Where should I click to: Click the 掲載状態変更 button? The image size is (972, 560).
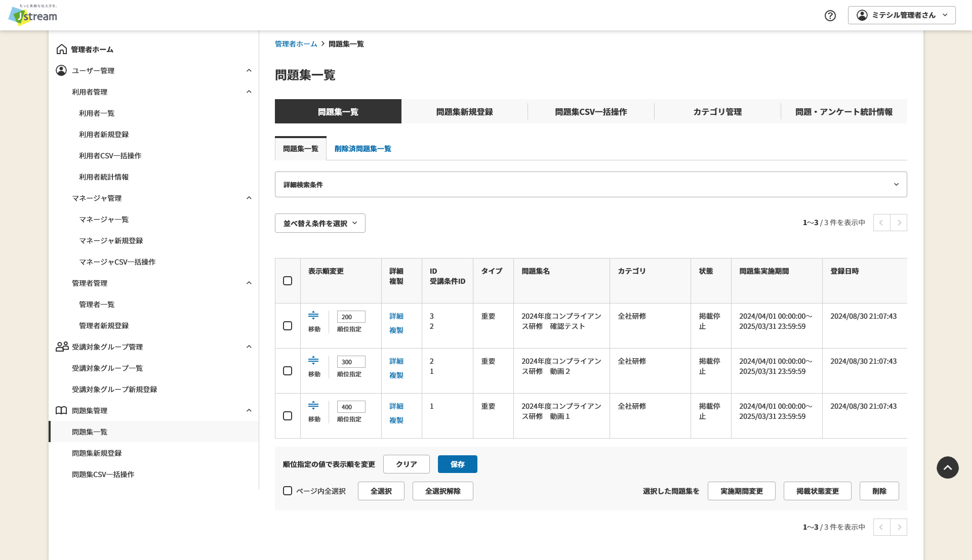[x=818, y=491]
